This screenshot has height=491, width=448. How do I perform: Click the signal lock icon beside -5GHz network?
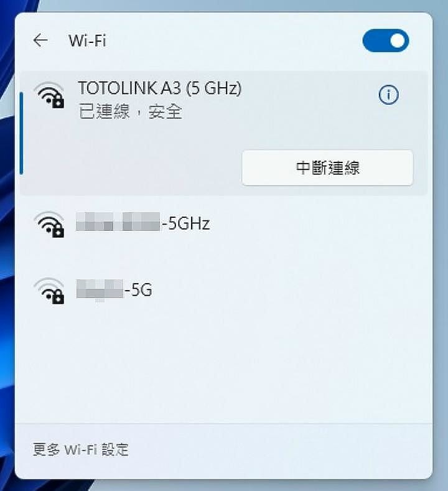click(49, 225)
